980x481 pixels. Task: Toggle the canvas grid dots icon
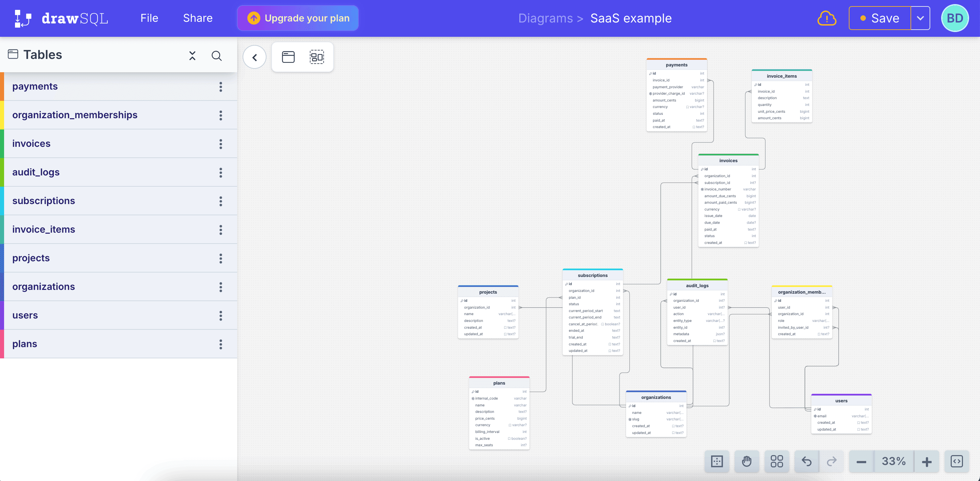tap(717, 461)
